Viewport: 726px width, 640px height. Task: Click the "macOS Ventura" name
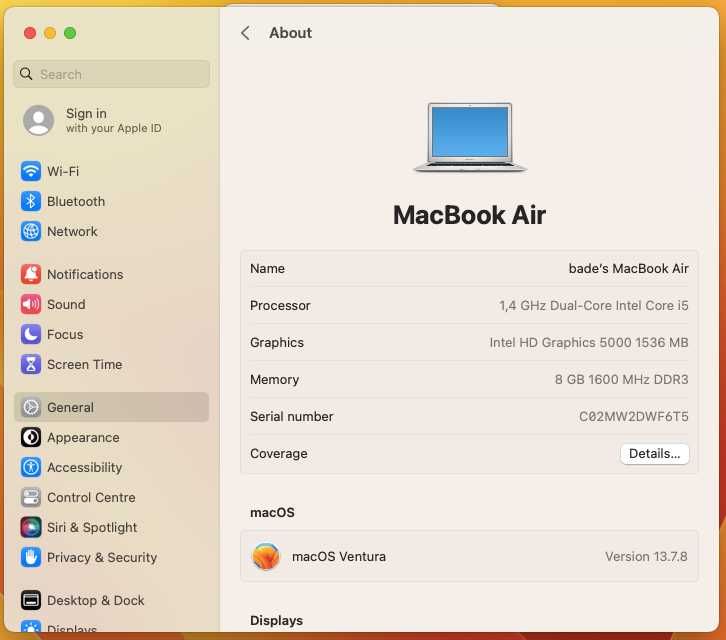pos(338,557)
